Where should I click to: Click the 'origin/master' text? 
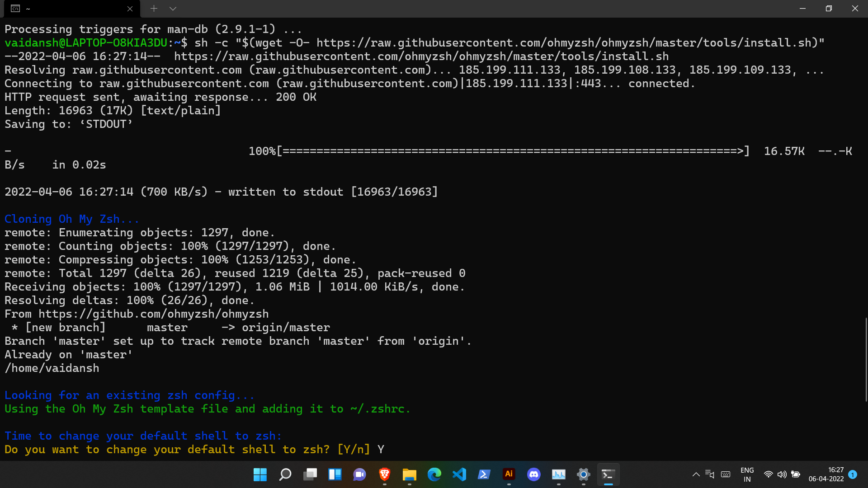point(286,328)
